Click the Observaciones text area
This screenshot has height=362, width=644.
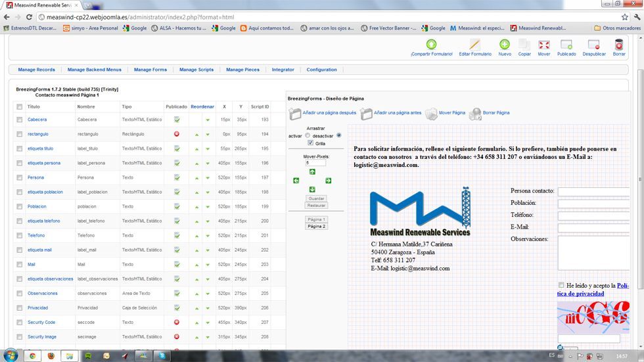593,253
